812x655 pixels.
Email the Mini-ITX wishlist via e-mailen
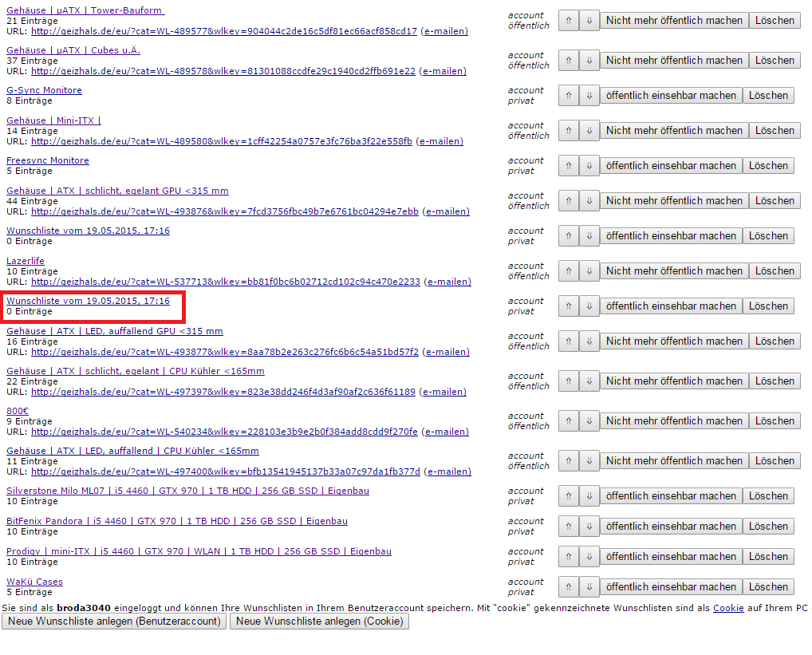tap(440, 141)
